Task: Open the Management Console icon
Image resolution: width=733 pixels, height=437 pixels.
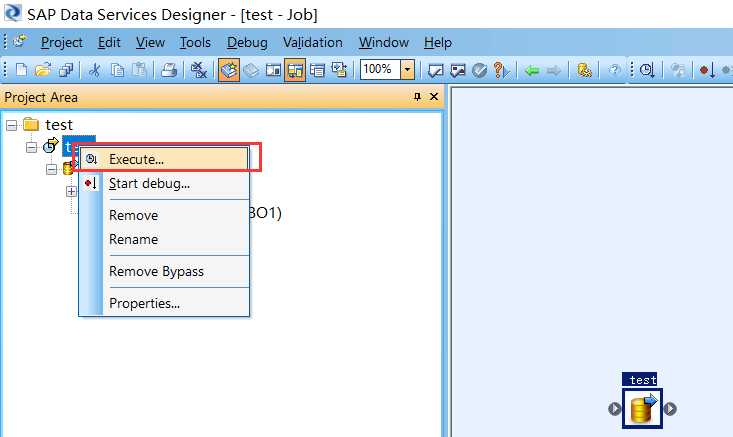Action: click(584, 71)
